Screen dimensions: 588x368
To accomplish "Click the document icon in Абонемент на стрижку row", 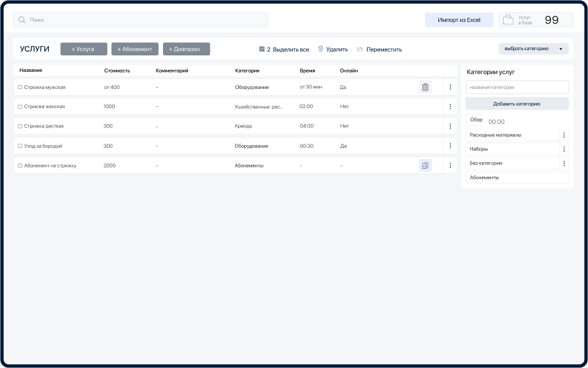I will pos(425,166).
